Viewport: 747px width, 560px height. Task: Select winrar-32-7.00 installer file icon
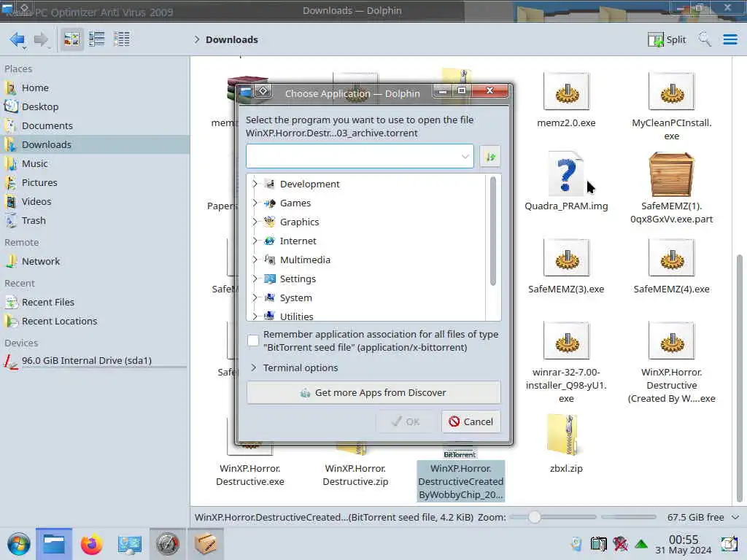click(x=566, y=341)
